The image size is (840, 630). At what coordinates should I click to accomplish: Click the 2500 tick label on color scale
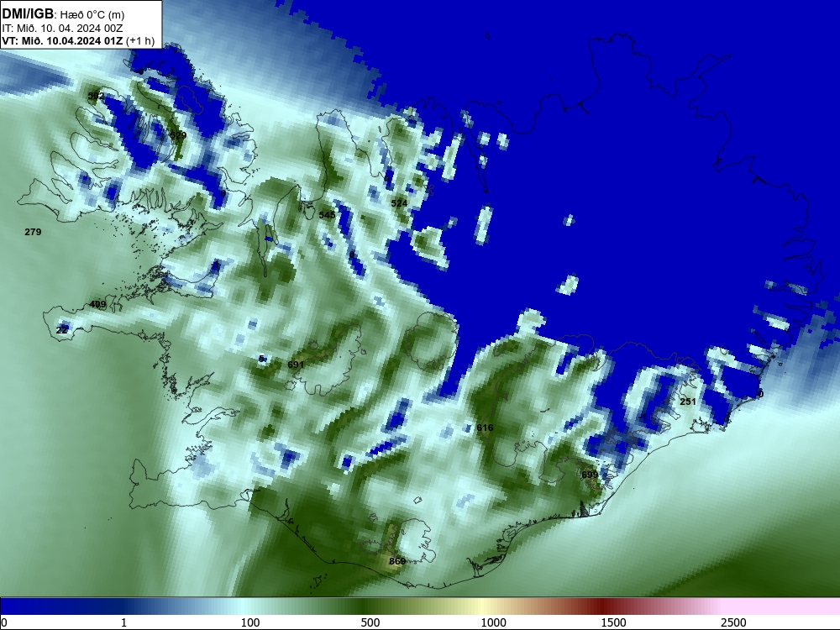click(733, 622)
